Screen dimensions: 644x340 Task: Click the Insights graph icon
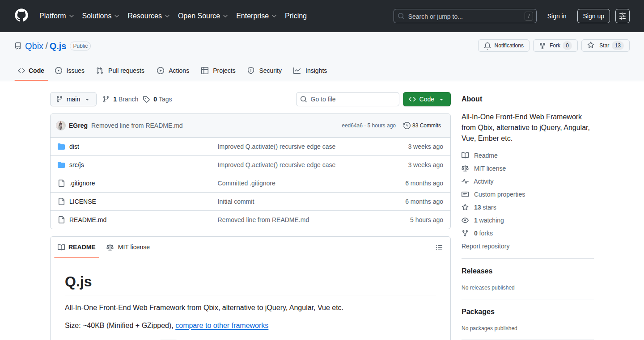(297, 71)
